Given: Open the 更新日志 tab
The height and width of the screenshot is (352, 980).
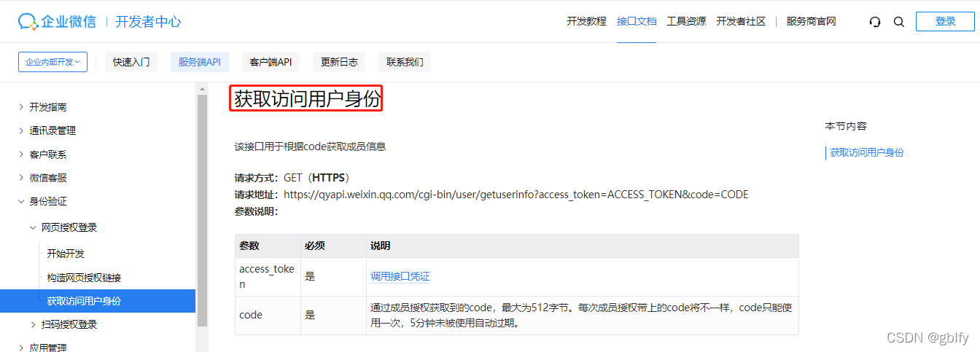Looking at the screenshot, I should pos(339,62).
